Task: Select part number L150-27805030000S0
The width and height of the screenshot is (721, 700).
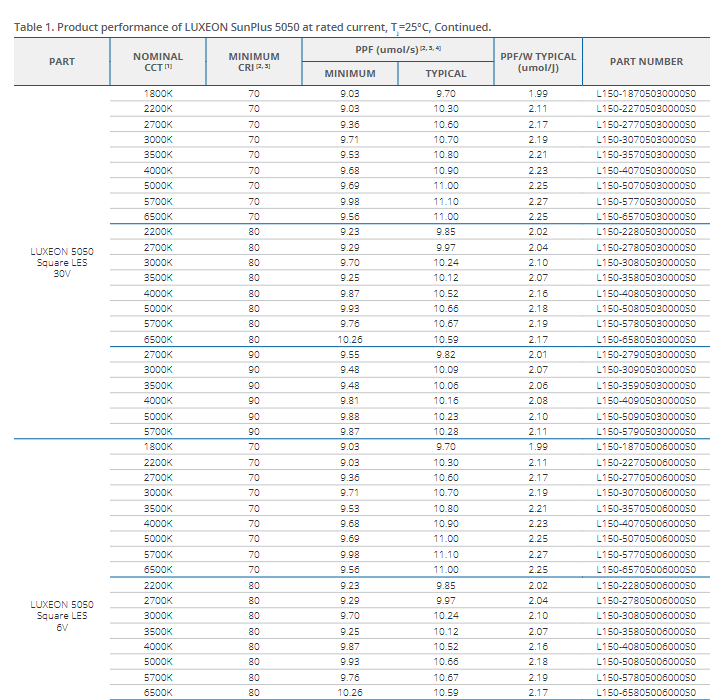Action: coord(646,247)
